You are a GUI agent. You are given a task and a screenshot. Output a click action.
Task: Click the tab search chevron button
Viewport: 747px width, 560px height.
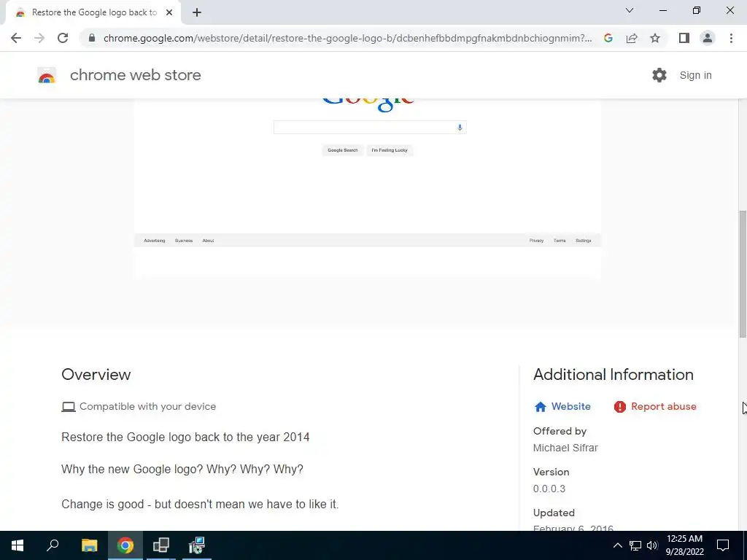tap(630, 10)
